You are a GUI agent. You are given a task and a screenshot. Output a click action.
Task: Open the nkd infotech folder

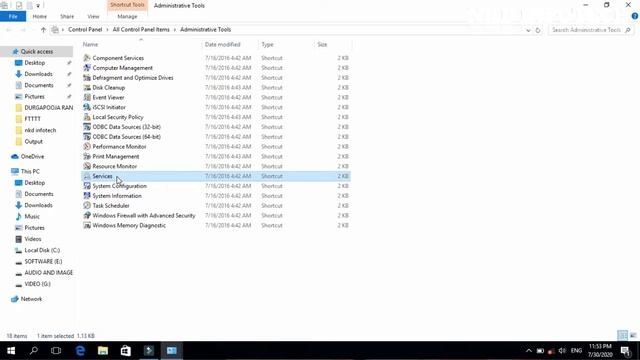(40, 130)
